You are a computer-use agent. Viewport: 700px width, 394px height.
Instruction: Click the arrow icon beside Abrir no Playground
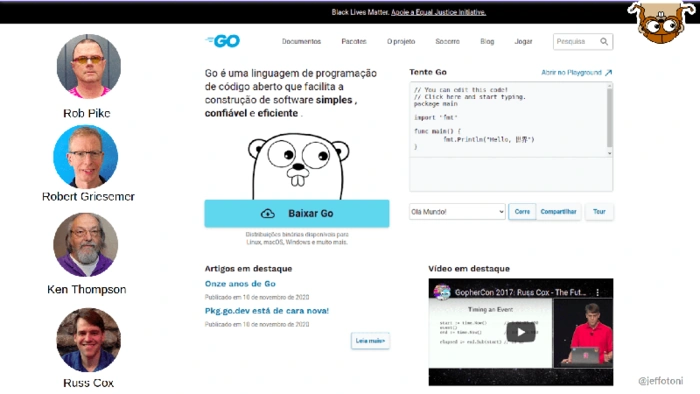pos(608,72)
